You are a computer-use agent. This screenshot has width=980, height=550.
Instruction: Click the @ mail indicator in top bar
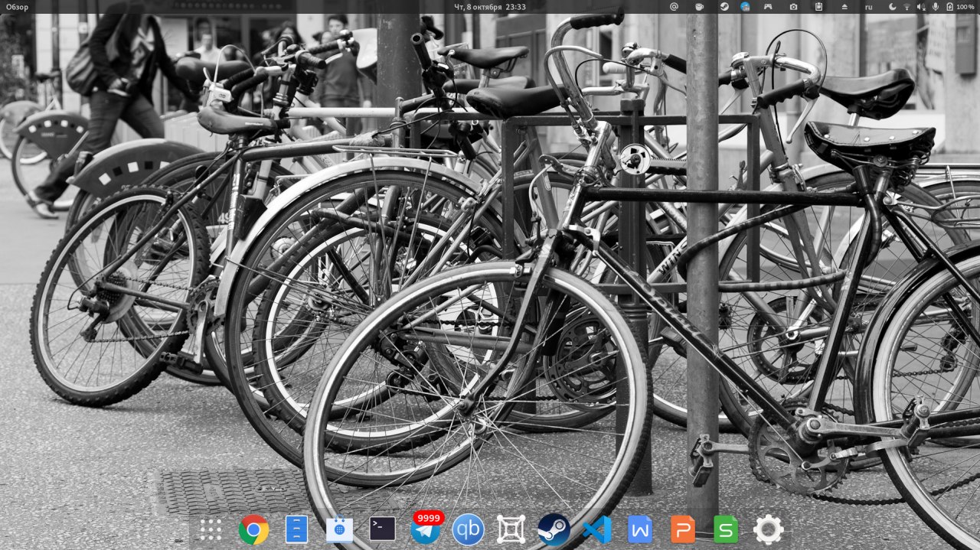tap(674, 7)
